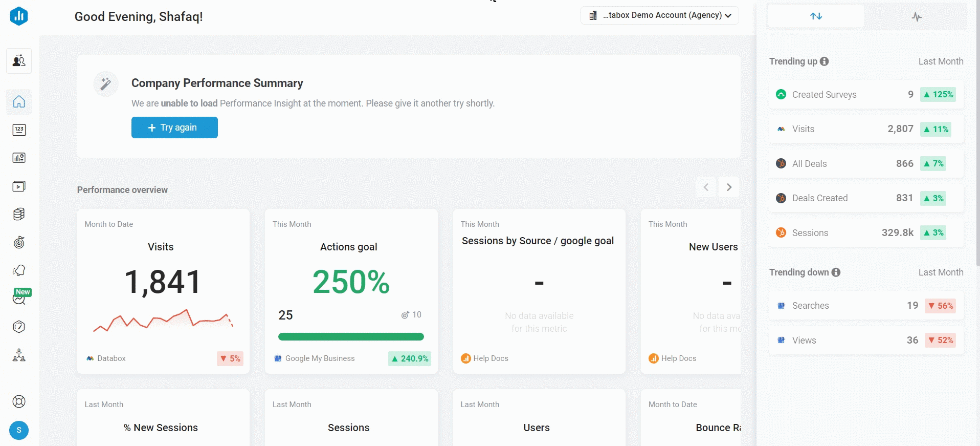Click the Databox logo icon
Screen dimensions: 980x446
point(19,16)
